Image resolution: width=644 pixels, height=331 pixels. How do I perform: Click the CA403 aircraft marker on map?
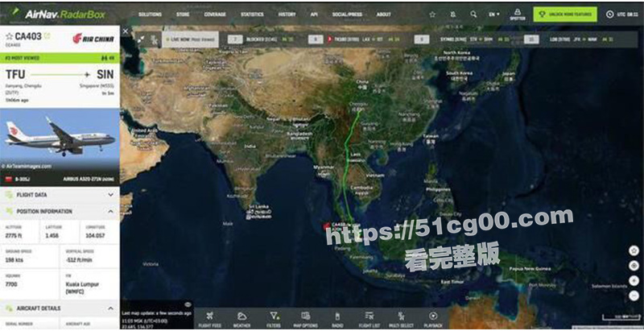click(327, 225)
